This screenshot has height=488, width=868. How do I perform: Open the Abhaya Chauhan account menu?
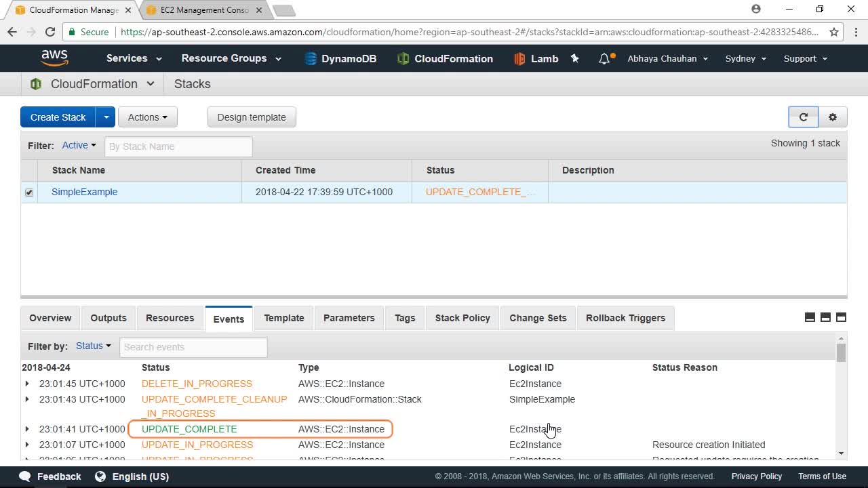click(668, 58)
